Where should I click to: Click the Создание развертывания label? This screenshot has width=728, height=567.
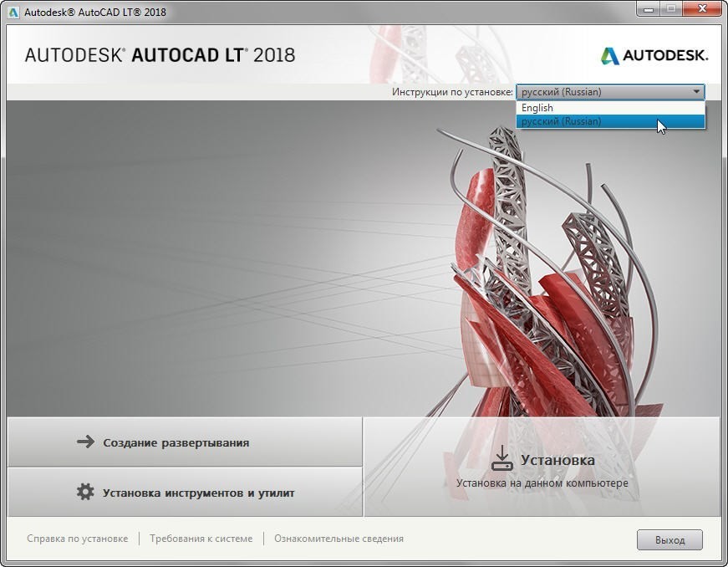pyautogui.click(x=176, y=443)
